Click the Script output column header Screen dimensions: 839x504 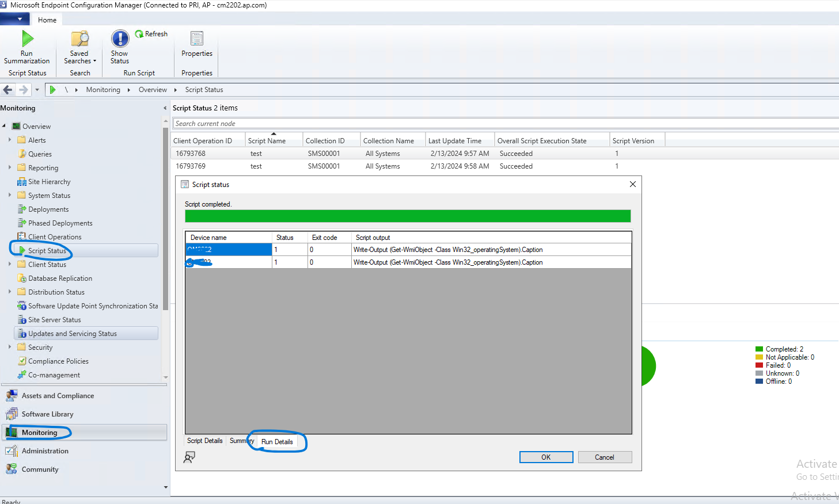coord(491,238)
